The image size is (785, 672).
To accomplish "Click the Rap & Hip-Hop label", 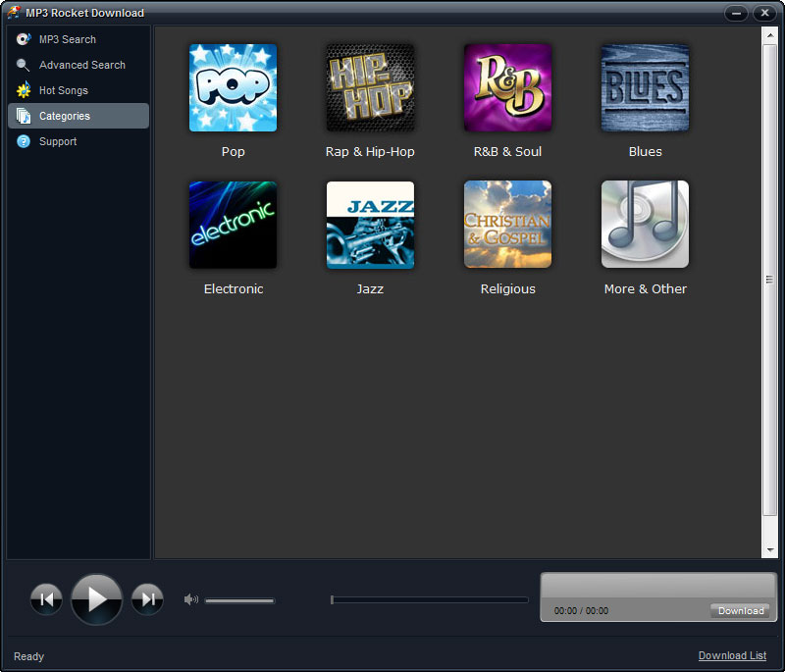I will 370,152.
